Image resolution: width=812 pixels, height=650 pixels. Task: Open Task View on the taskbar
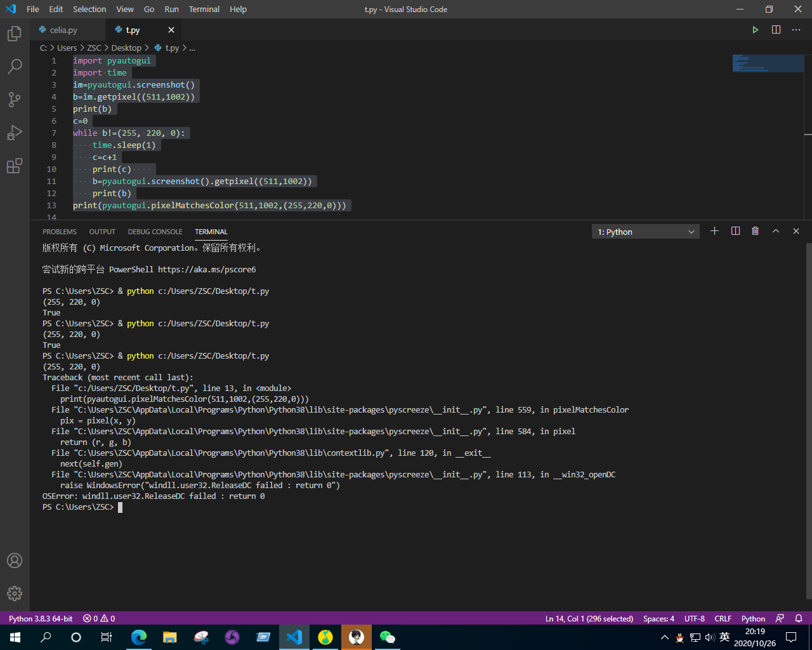pyautogui.click(x=107, y=637)
